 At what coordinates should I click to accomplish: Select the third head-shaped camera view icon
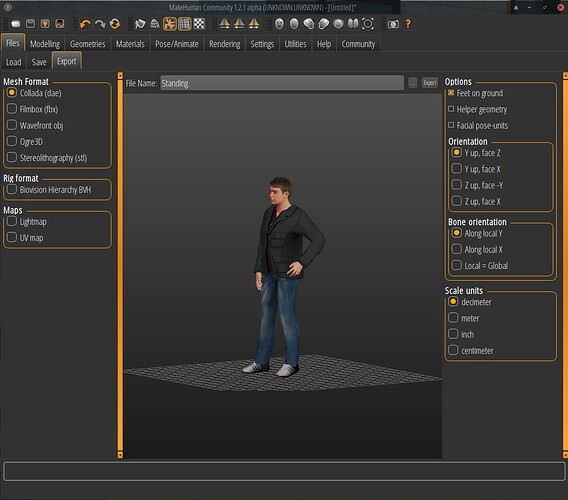tap(309, 24)
